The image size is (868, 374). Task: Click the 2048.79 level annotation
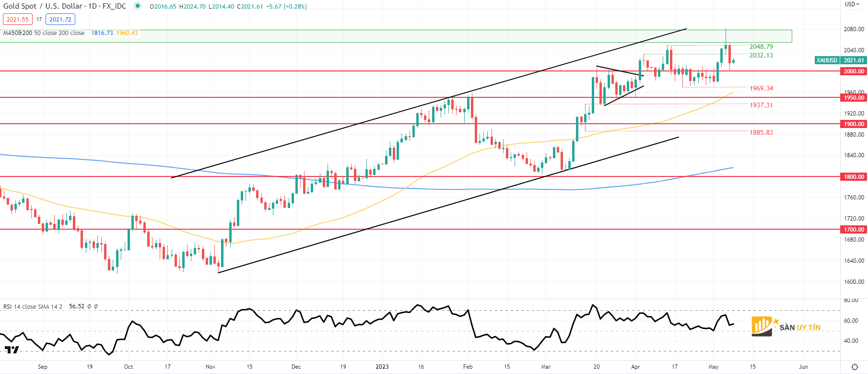[761, 47]
